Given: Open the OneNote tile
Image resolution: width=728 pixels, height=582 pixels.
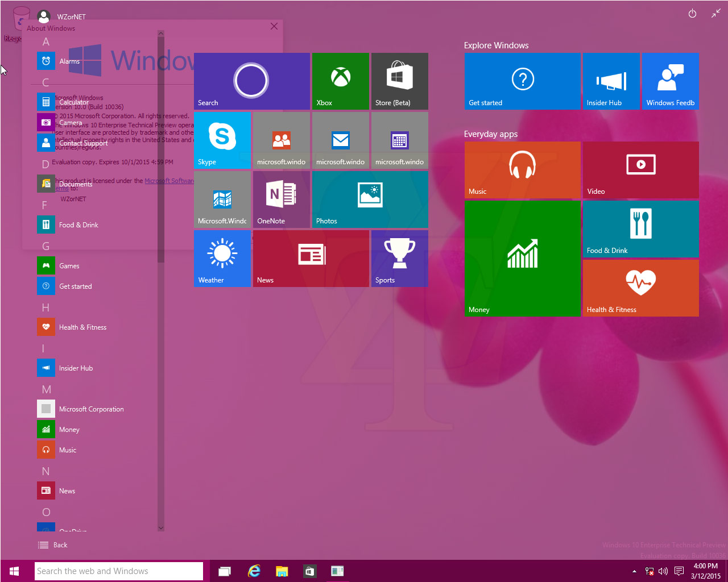Looking at the screenshot, I should point(281,199).
